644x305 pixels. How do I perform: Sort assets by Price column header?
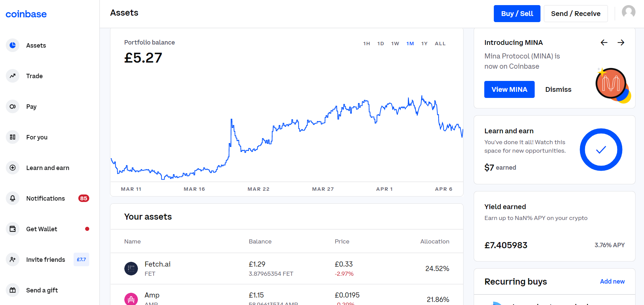point(342,241)
